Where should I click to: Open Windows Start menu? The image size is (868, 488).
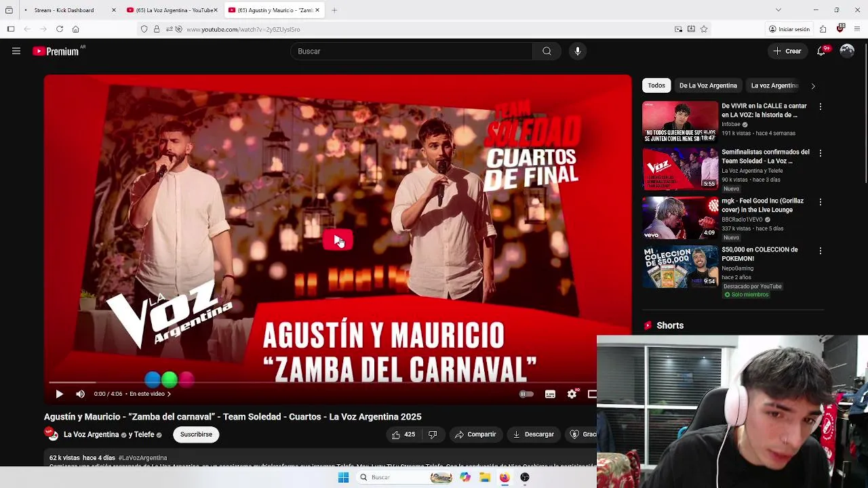coord(343,477)
